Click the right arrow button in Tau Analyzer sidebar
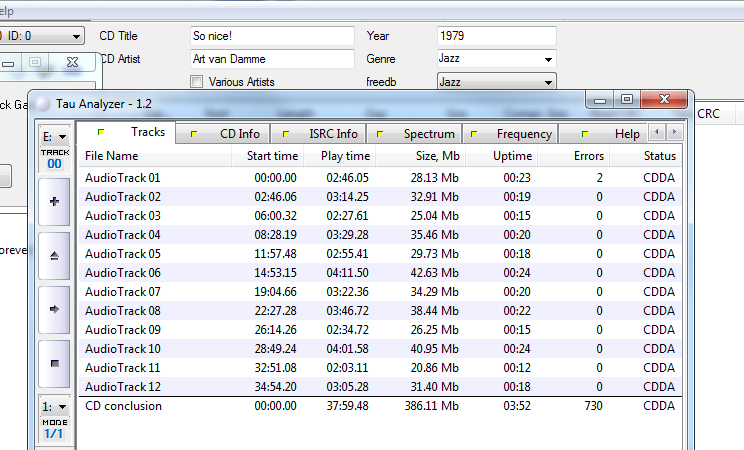 (55, 309)
